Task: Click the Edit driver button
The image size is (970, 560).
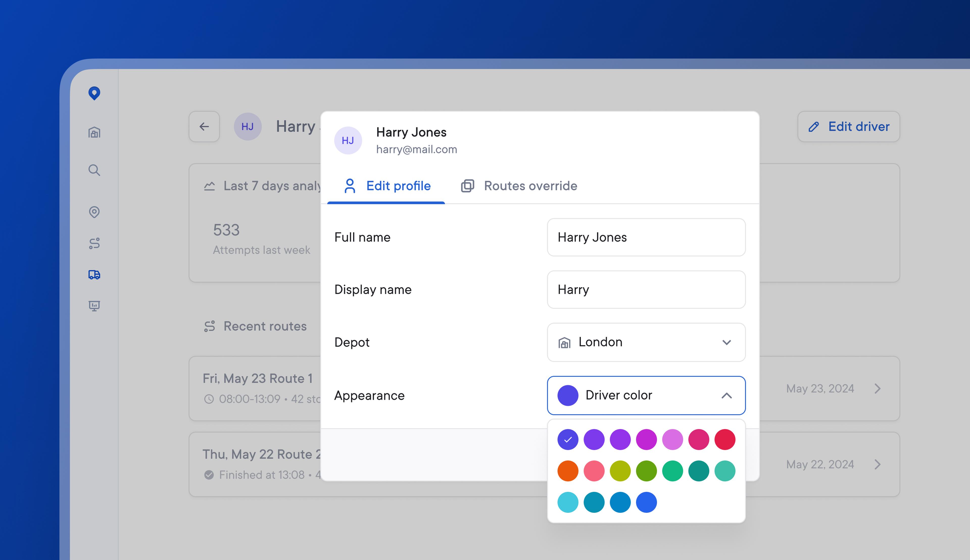Action: coord(849,126)
